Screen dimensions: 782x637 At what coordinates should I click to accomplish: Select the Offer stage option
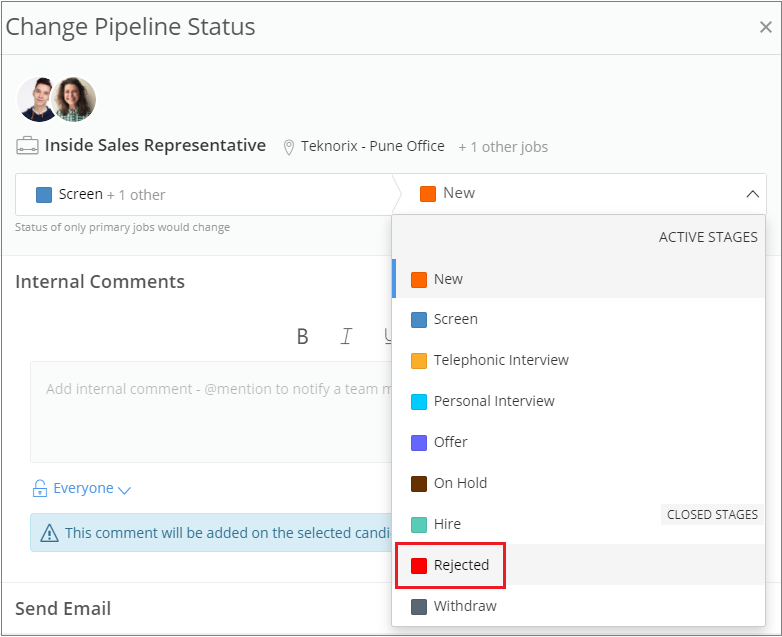click(x=450, y=442)
